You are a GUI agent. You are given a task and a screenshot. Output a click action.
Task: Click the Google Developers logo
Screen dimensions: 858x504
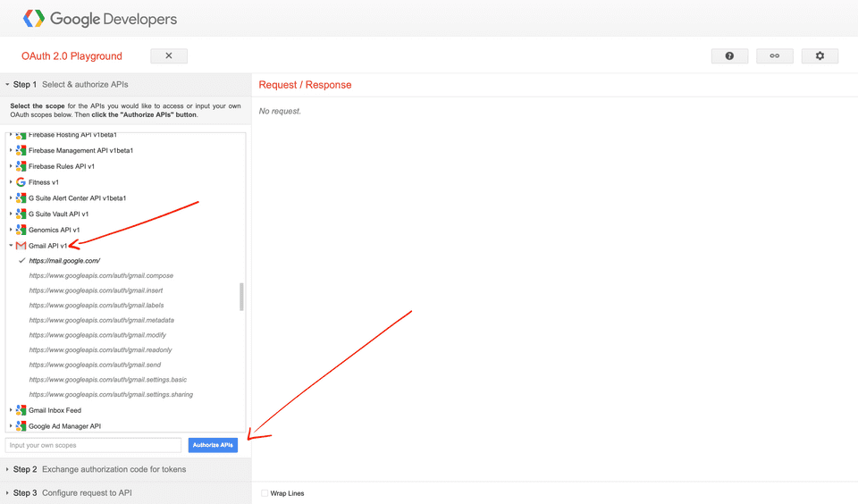click(x=99, y=19)
